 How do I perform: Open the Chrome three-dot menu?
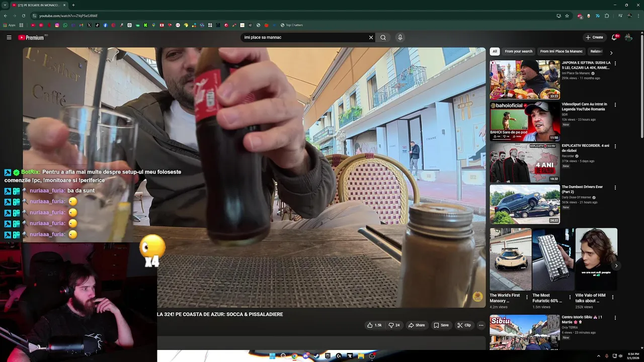[x=638, y=16]
